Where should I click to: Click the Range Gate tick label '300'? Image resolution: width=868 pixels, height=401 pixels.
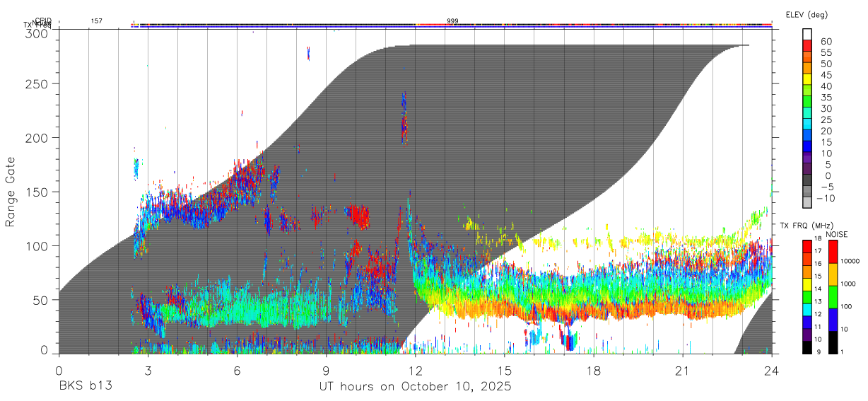(x=37, y=34)
